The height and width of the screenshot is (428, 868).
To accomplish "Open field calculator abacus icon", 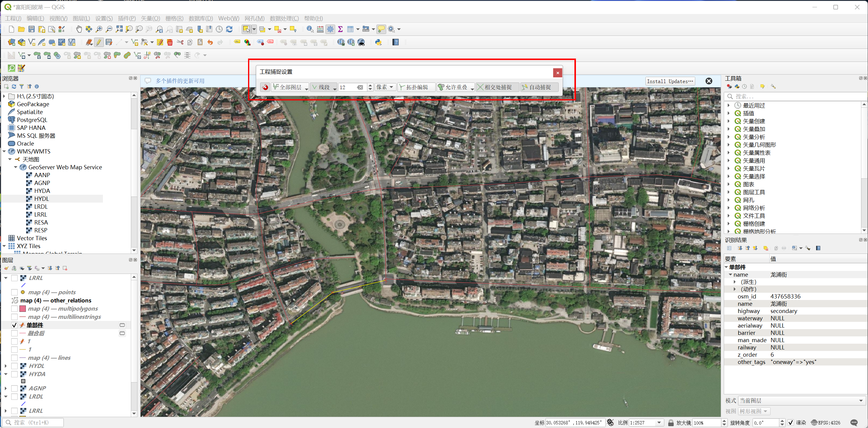I will [x=320, y=29].
